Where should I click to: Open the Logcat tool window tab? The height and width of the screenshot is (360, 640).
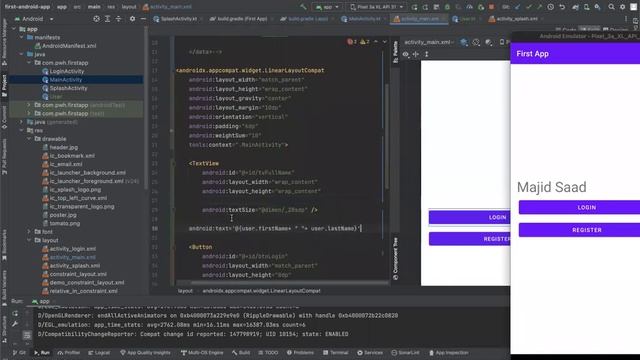click(x=99, y=353)
